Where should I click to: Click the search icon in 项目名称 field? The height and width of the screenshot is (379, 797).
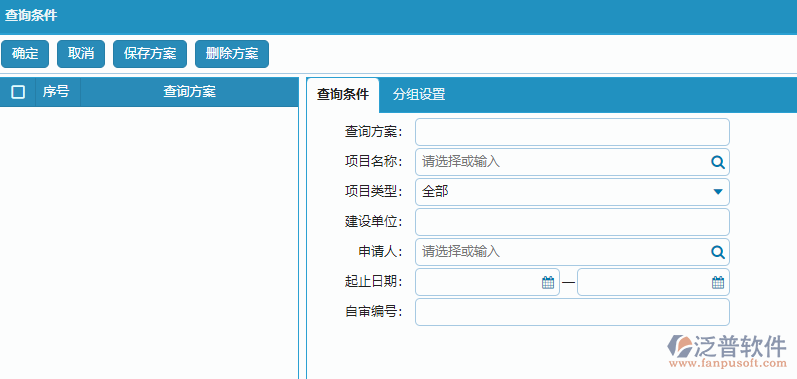pyautogui.click(x=717, y=162)
